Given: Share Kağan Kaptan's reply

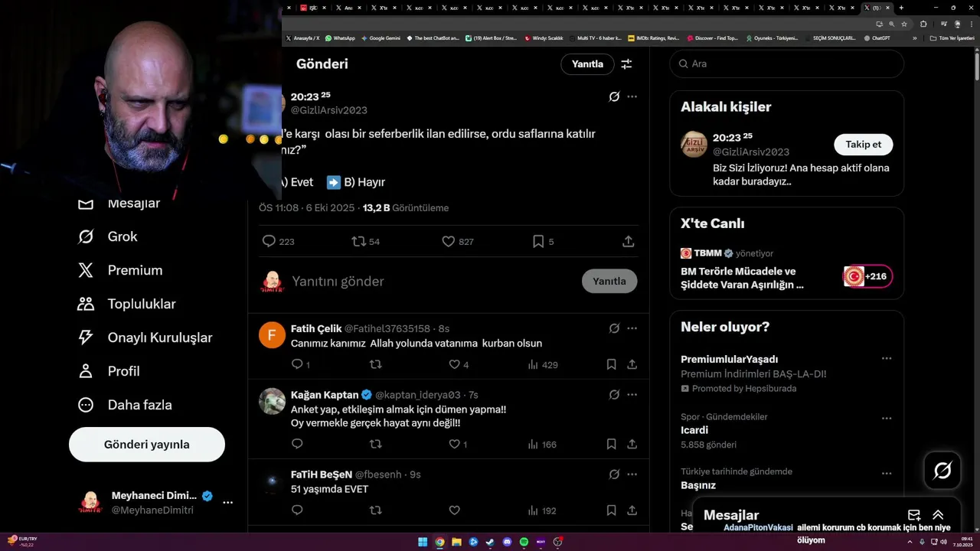Looking at the screenshot, I should tap(632, 444).
